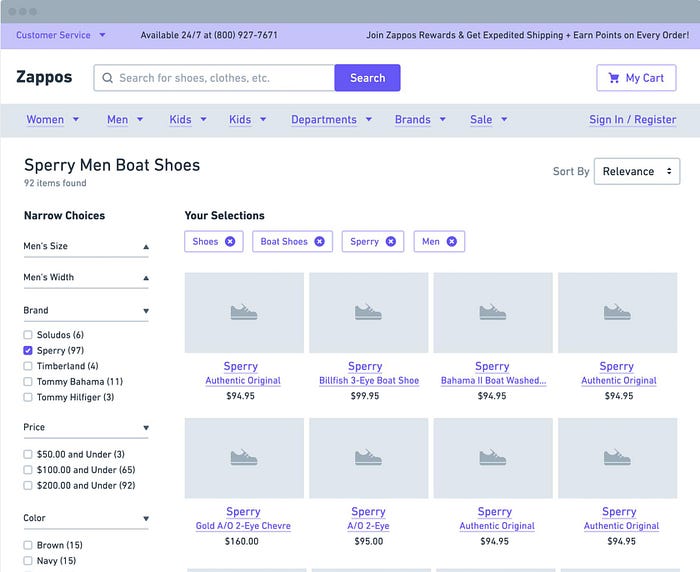The width and height of the screenshot is (700, 572).
Task: Go to Zappos home via logo
Action: [x=44, y=77]
